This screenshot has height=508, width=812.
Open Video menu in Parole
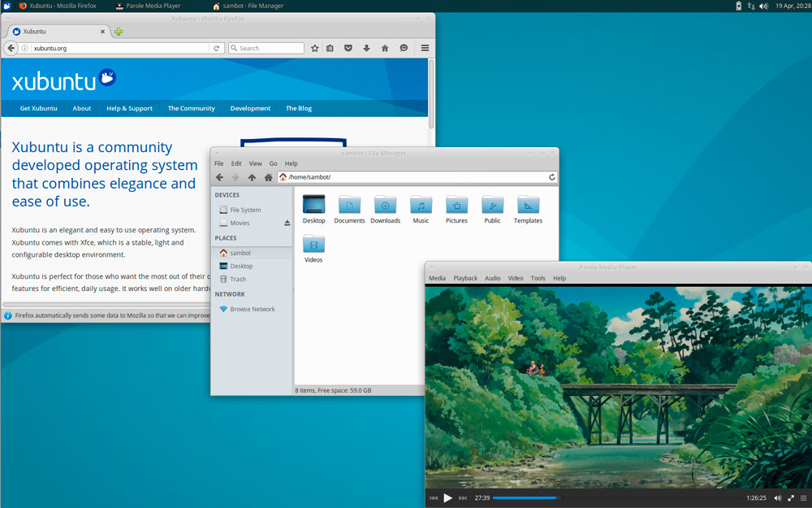[516, 278]
